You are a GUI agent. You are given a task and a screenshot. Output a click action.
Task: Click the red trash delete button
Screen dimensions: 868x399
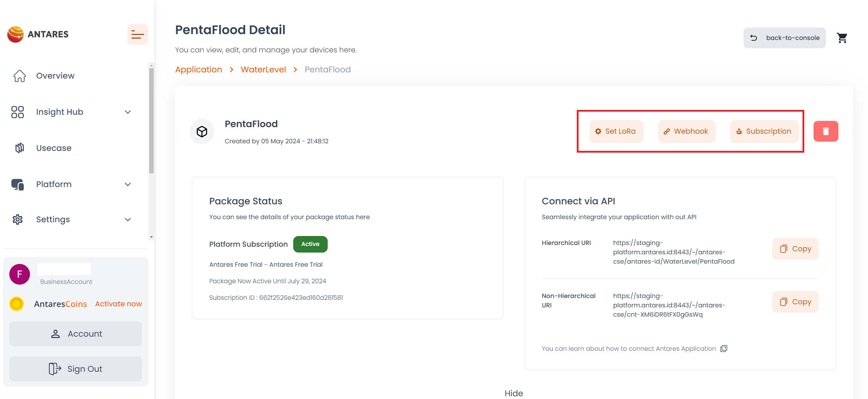826,131
